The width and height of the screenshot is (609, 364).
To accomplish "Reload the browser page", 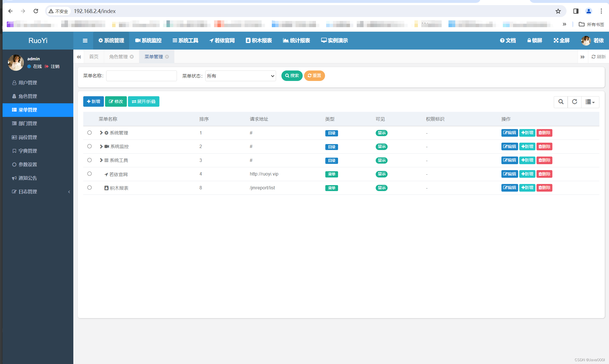I will tap(36, 11).
